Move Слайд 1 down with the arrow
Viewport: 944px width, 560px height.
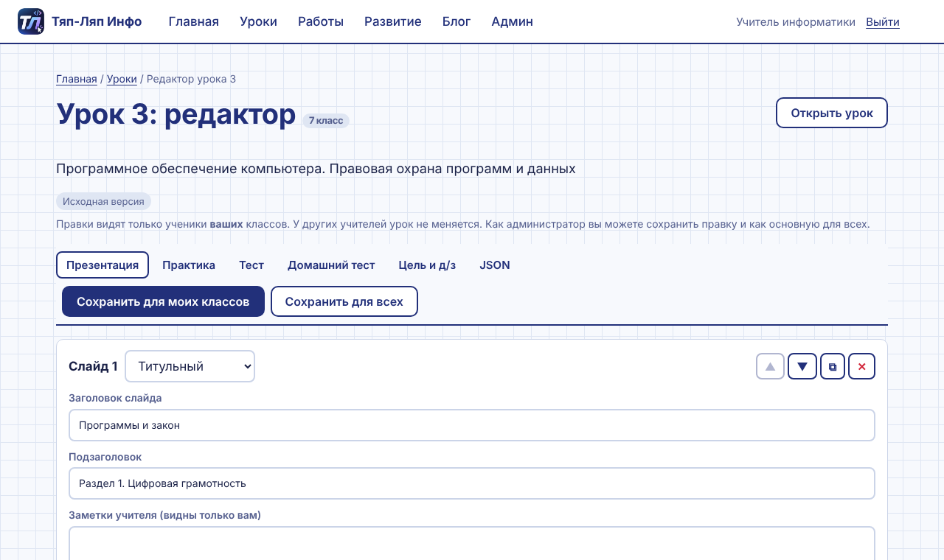pyautogui.click(x=802, y=366)
